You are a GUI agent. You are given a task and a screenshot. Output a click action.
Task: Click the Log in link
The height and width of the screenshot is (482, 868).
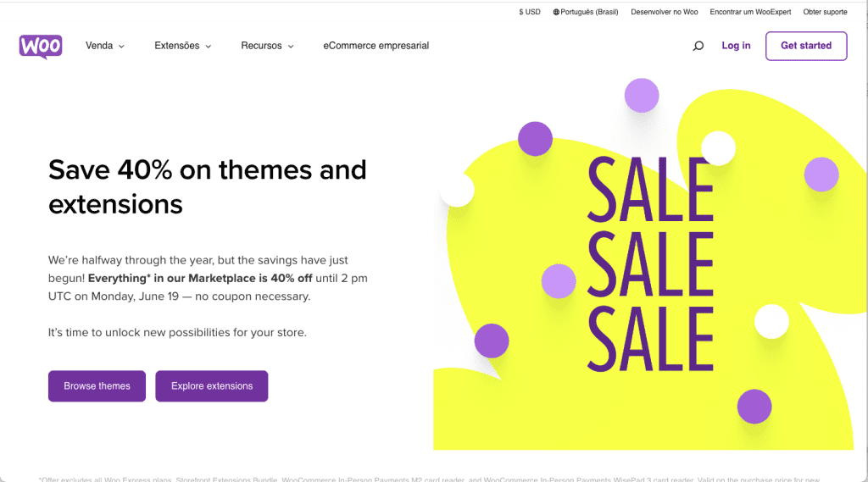736,46
